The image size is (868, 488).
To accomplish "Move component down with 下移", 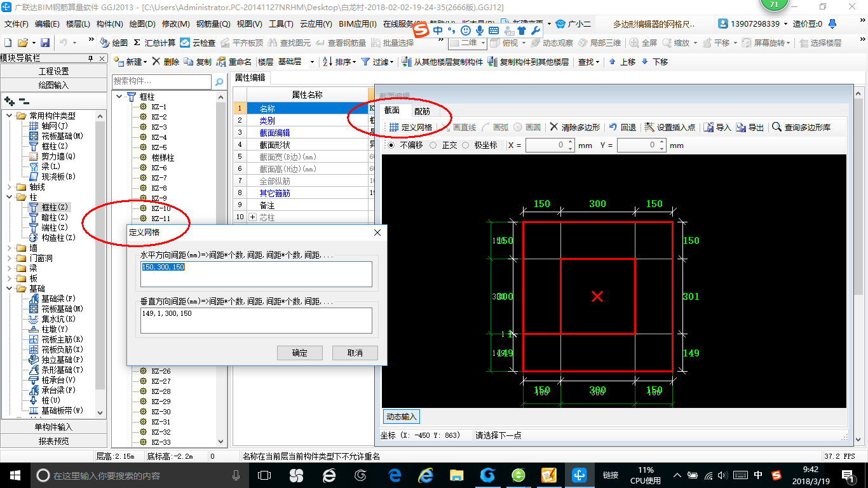I will pos(654,62).
